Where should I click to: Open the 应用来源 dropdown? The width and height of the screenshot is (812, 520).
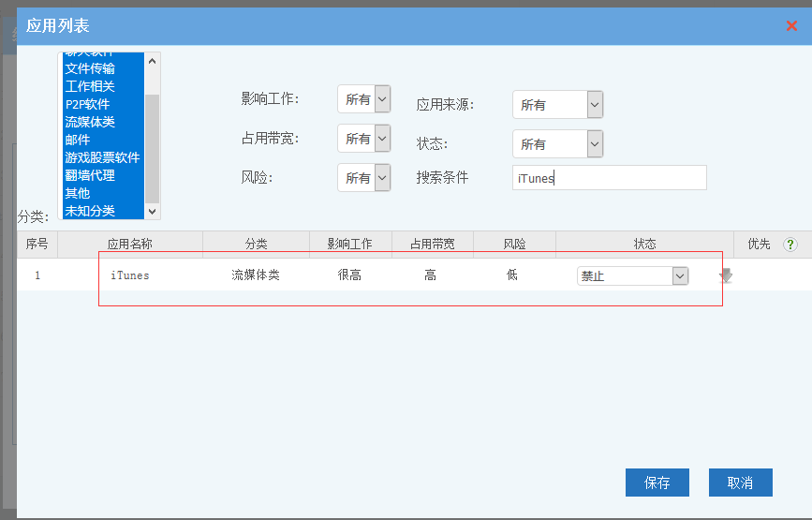pos(557,105)
